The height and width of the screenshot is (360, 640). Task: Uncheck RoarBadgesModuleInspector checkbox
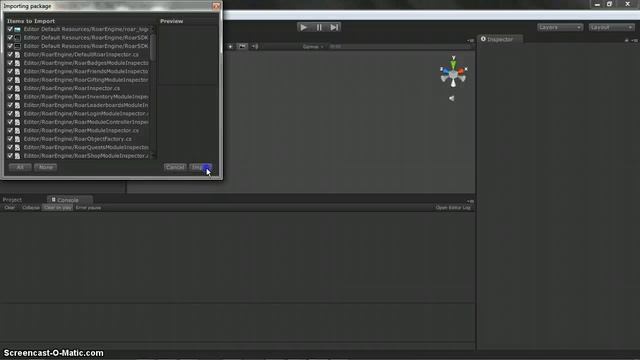[10, 63]
